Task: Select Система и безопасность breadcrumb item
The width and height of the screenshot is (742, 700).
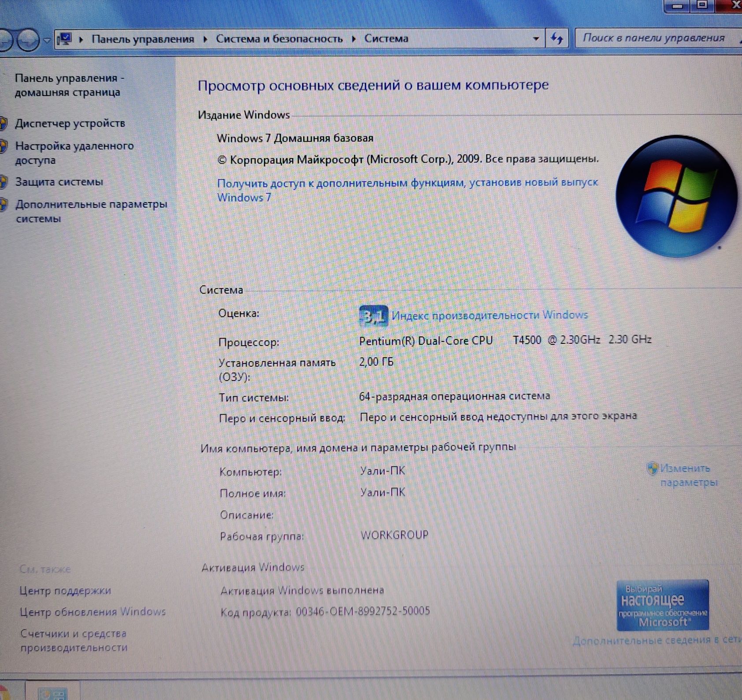Action: [279, 39]
